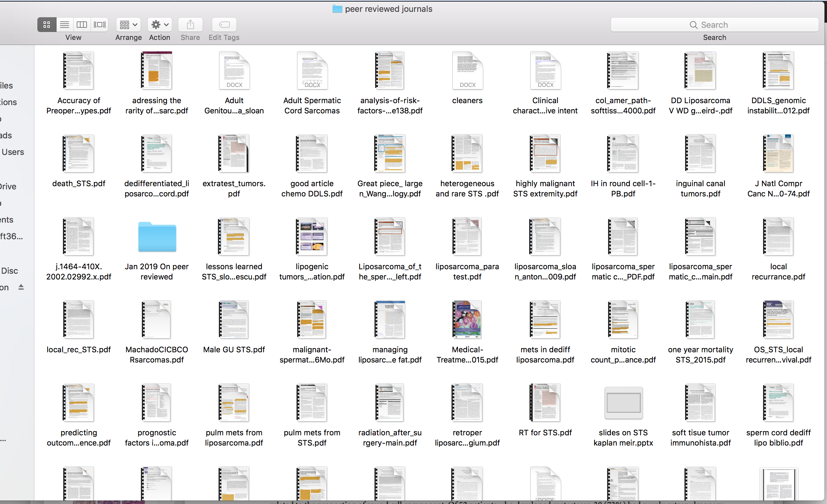Click Users item in sidebar
Screen dimensions: 827x504
pos(13,152)
